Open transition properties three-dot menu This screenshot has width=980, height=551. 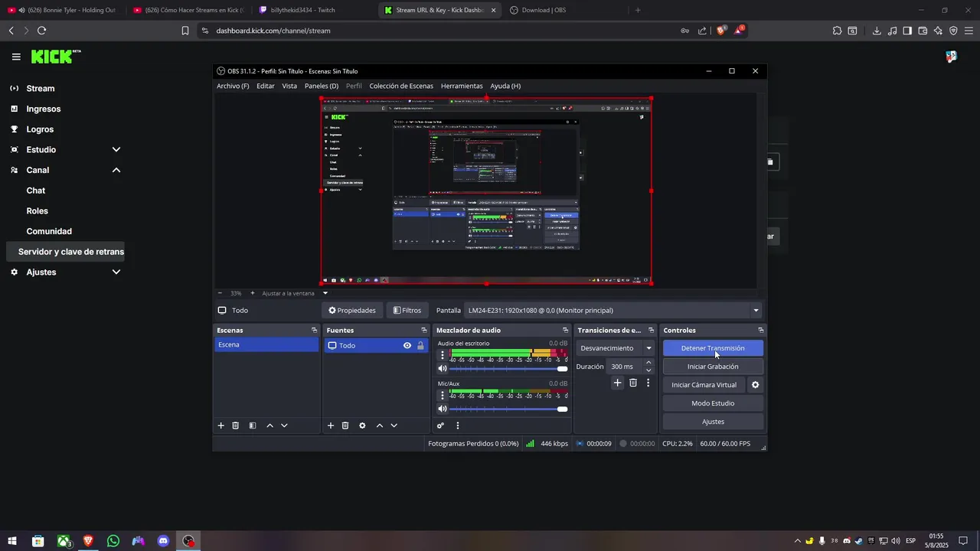[648, 383]
